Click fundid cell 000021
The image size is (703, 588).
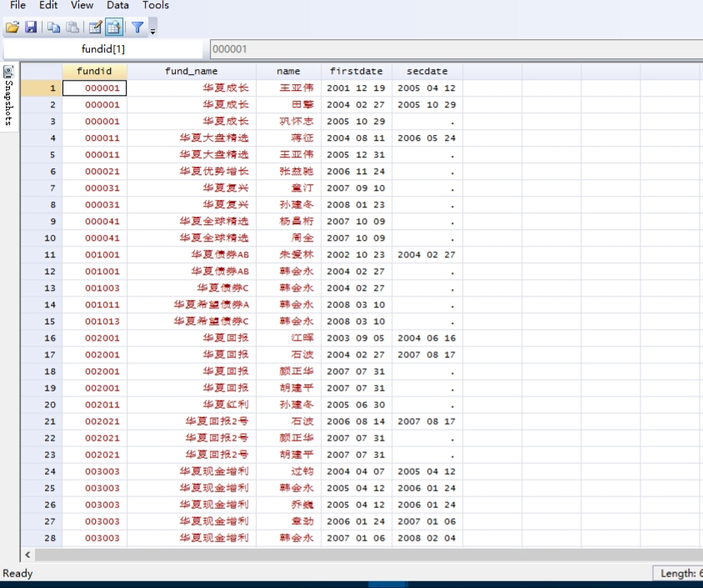pyautogui.click(x=95, y=172)
